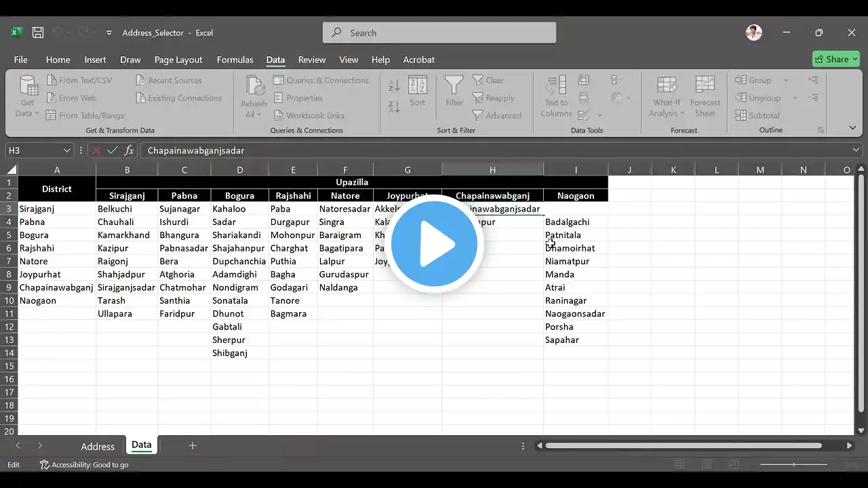This screenshot has width=868, height=488.
Task: Import From Table/Range
Action: (85, 115)
